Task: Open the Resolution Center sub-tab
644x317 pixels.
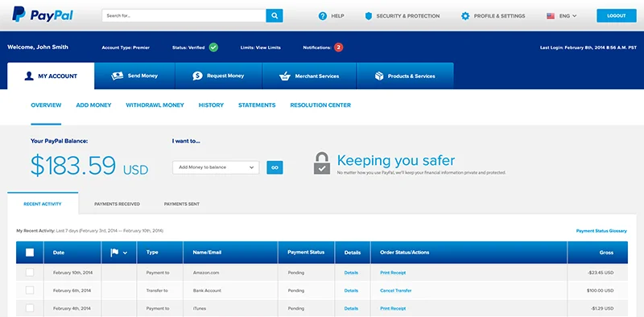Action: click(x=320, y=105)
